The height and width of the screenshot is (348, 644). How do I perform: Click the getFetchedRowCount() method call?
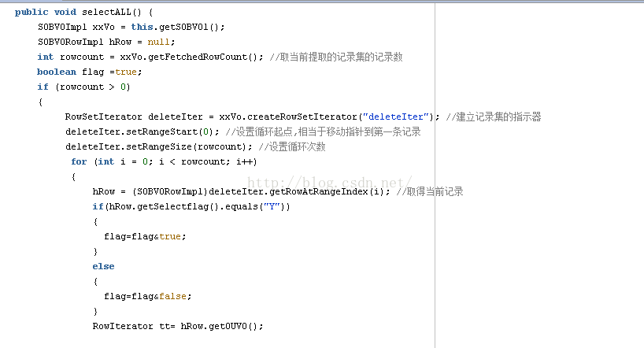click(x=203, y=57)
